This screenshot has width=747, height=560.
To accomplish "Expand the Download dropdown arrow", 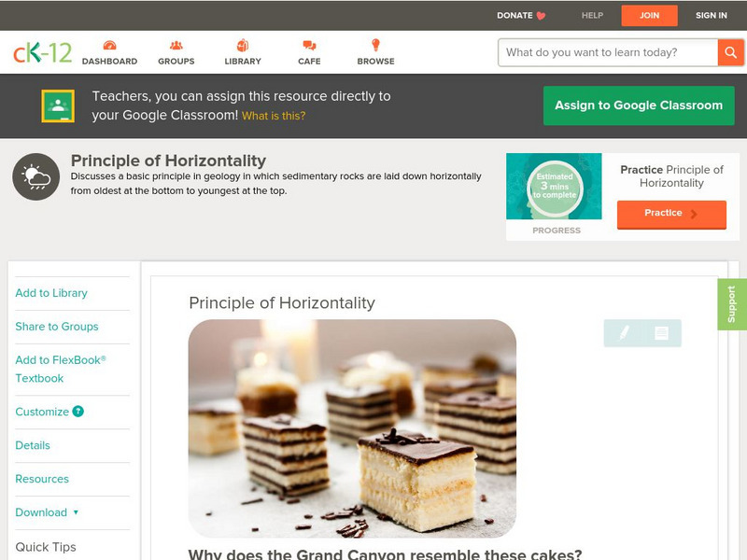I will click(76, 512).
